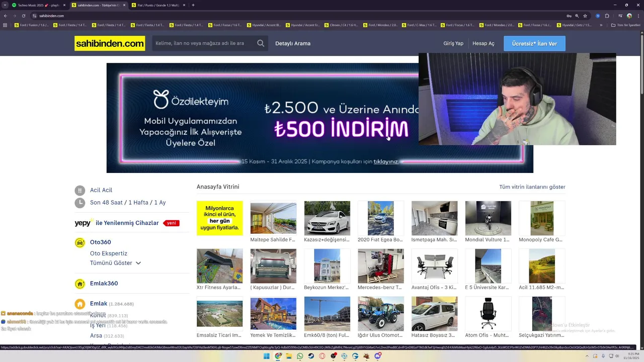Open the Citroen / C4 bookmark
644x362 pixels.
[x=341, y=25]
